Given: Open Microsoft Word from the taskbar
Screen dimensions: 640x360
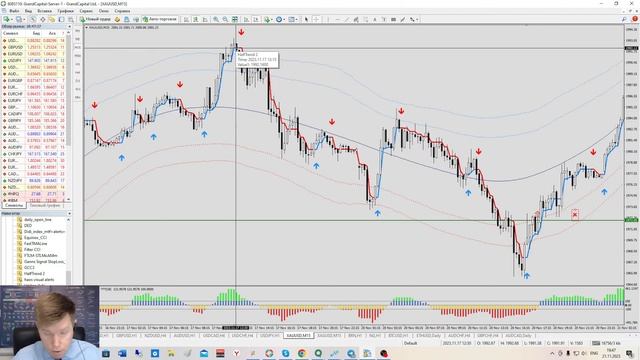Looking at the screenshot, I should pyautogui.click(x=122, y=353).
